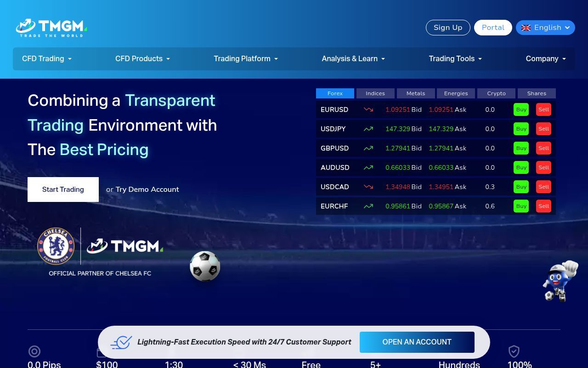The image size is (588, 368).
Task: Sell EURUSD
Action: pyautogui.click(x=543, y=109)
